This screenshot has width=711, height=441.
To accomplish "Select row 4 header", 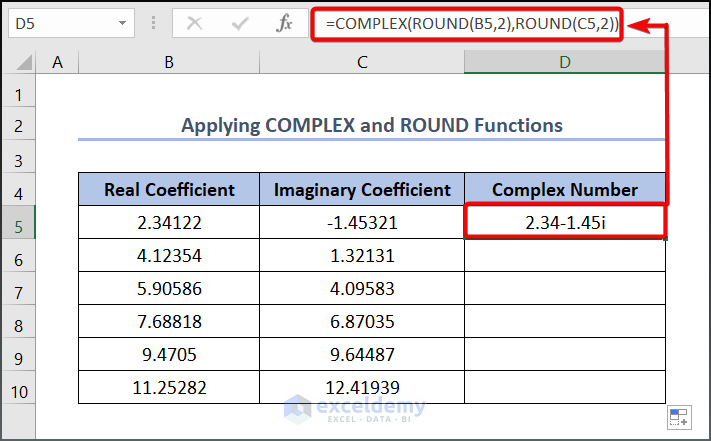I will (18, 189).
